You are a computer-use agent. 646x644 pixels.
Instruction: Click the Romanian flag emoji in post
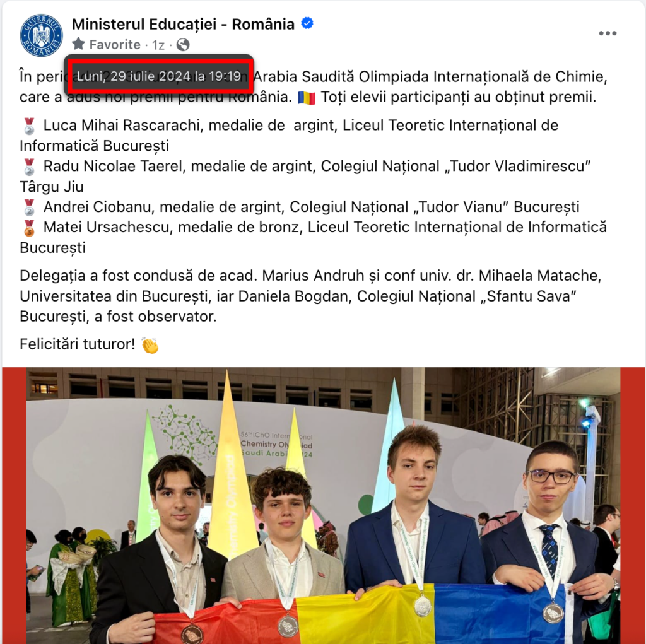coord(307,98)
